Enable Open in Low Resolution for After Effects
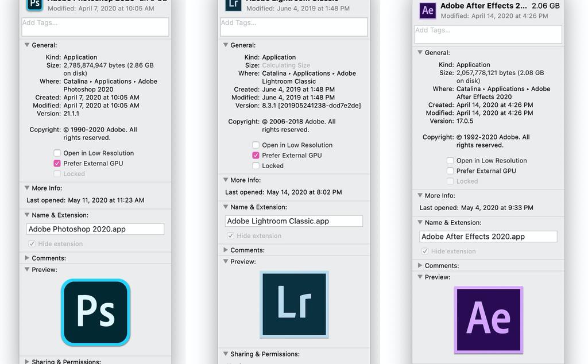This screenshot has width=588, height=364. click(450, 160)
